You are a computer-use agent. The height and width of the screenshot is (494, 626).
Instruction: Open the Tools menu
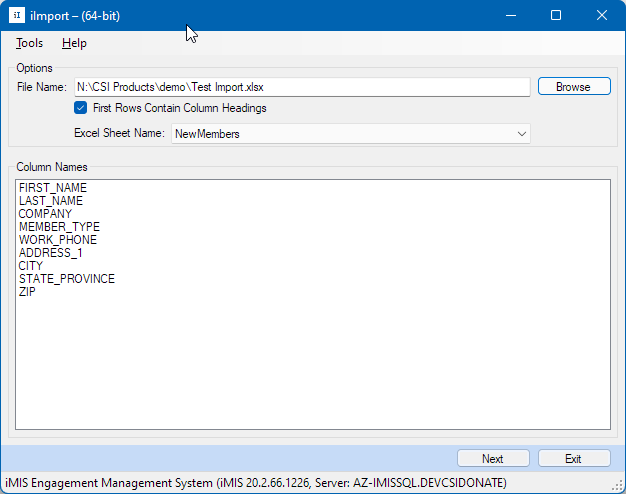(29, 43)
